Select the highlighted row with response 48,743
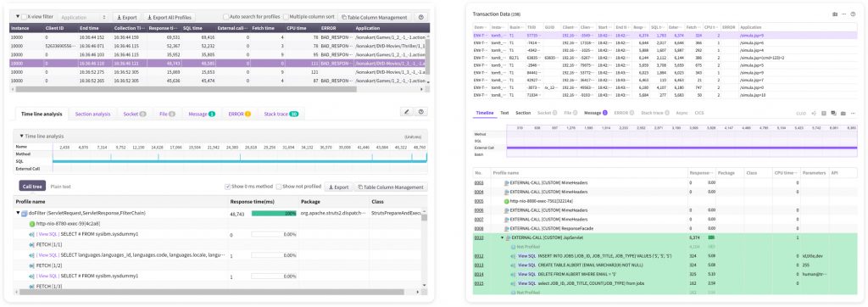868x307 pixels. pyautogui.click(x=216, y=64)
